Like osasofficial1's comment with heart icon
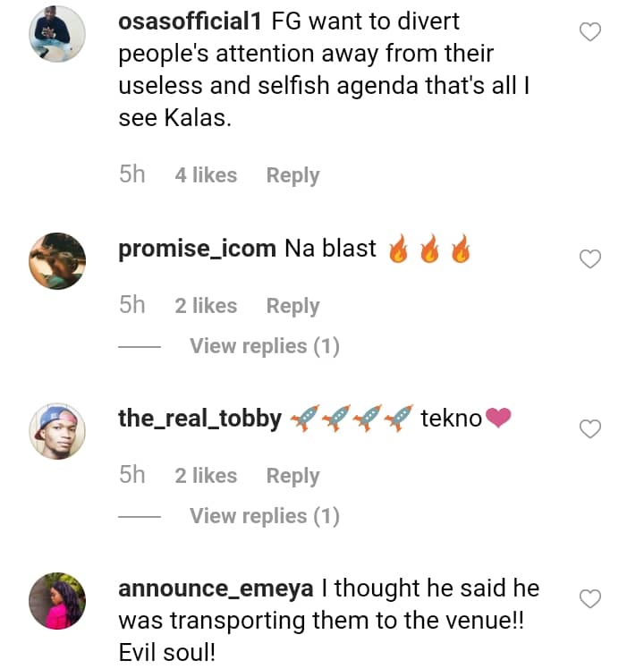 click(591, 33)
